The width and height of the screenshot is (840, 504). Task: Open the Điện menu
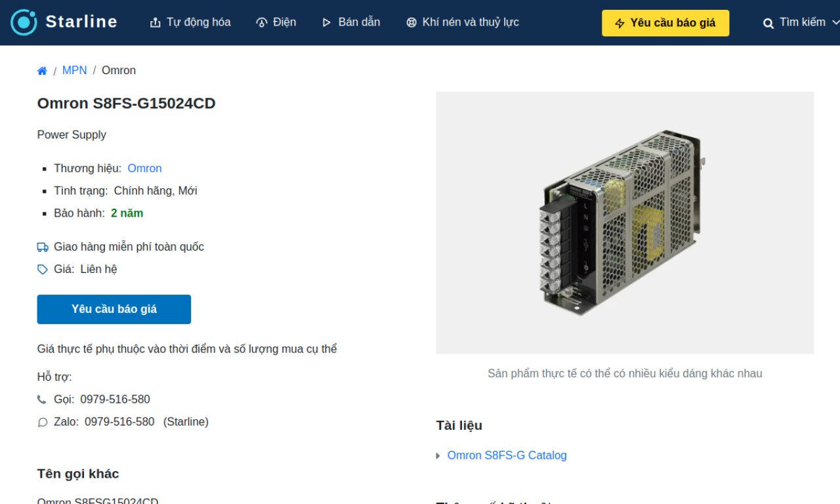(x=276, y=22)
